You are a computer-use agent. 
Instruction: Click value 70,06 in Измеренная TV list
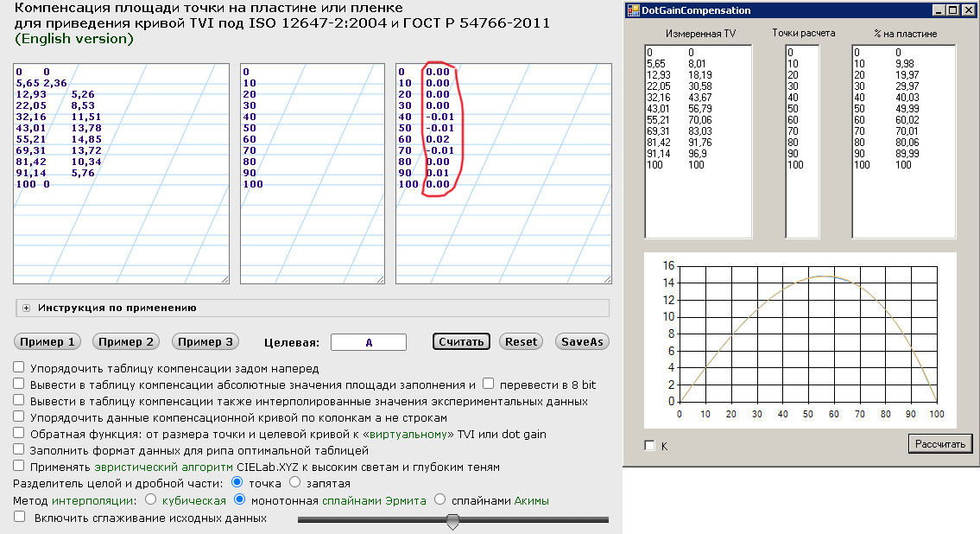pos(700,120)
